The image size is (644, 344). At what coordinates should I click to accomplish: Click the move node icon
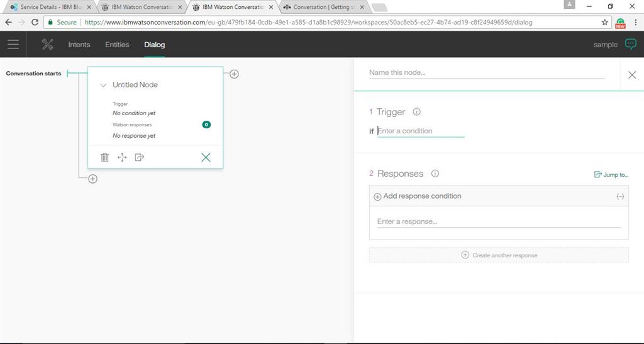pyautogui.click(x=122, y=157)
